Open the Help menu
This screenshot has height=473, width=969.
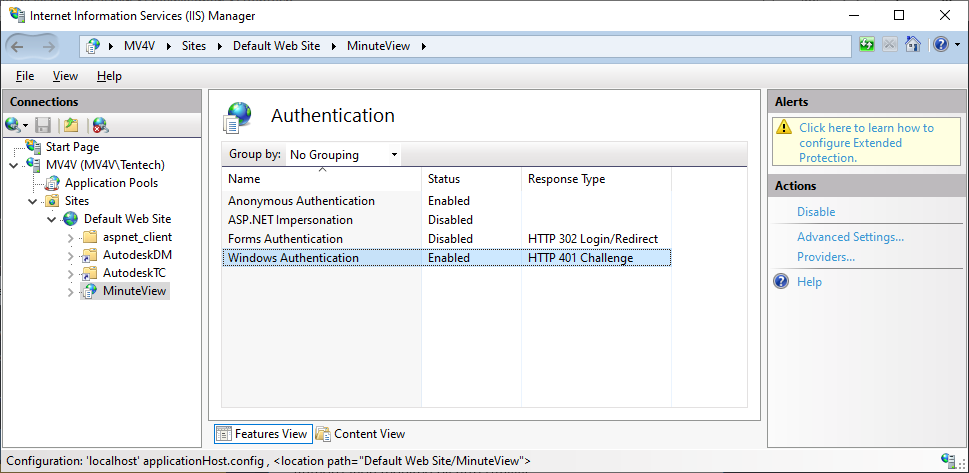109,76
